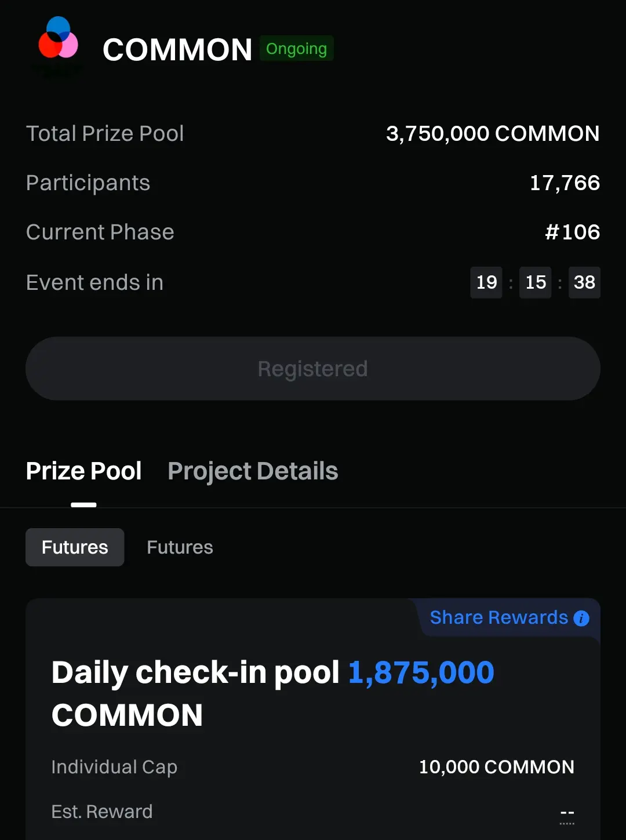
Task: Switch to the Project Details tab
Action: [x=253, y=471]
